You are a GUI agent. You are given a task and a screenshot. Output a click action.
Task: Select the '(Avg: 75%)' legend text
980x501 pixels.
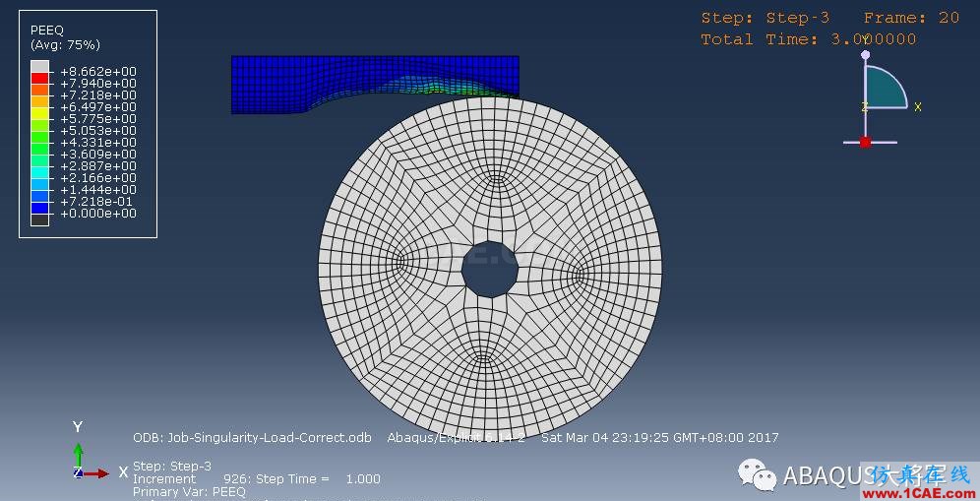[65, 44]
